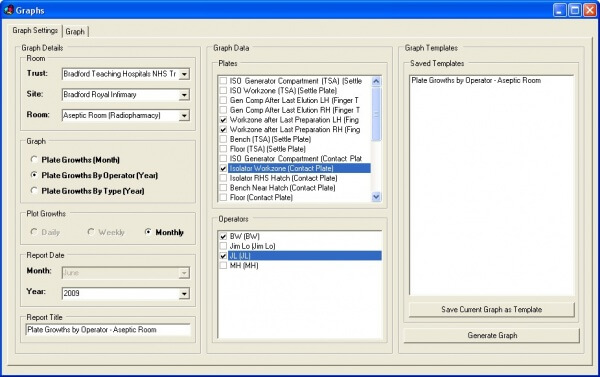The height and width of the screenshot is (377, 600).
Task: Choose Plate Growths By Type (Year)
Action: [x=34, y=190]
